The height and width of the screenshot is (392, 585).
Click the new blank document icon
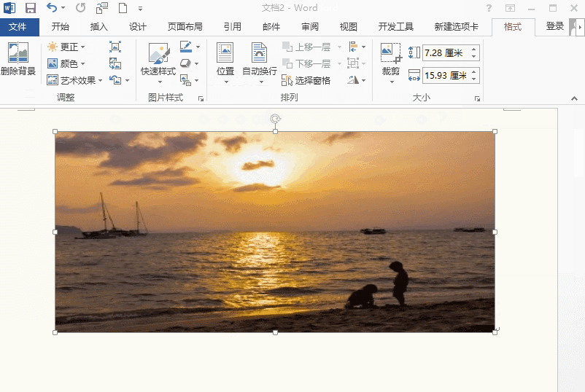pos(123,8)
